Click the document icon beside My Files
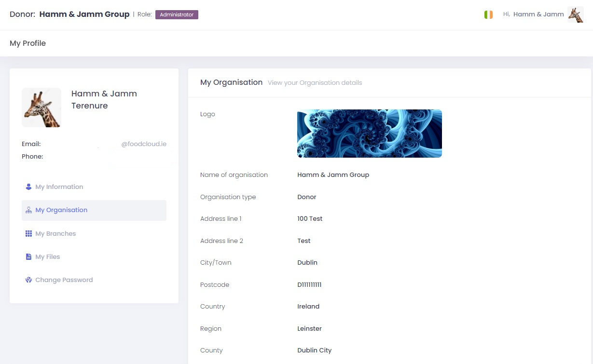Screen dimensions: 593x364 [x=28, y=257]
